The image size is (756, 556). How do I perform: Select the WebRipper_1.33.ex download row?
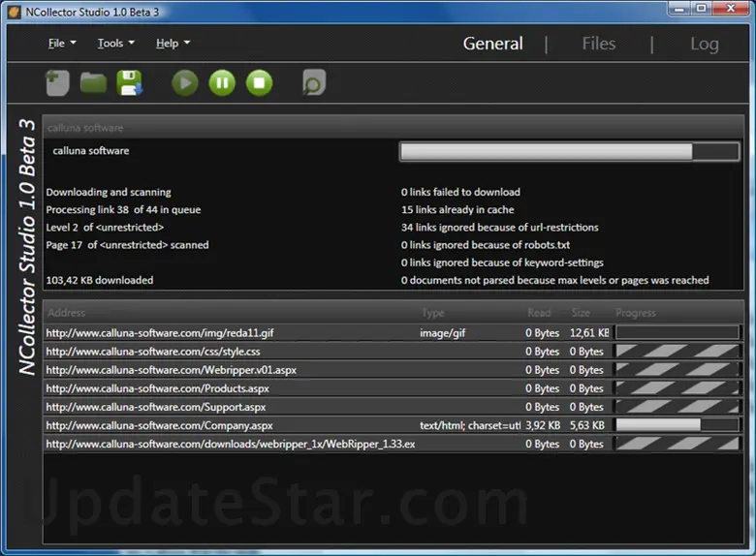click(x=393, y=444)
